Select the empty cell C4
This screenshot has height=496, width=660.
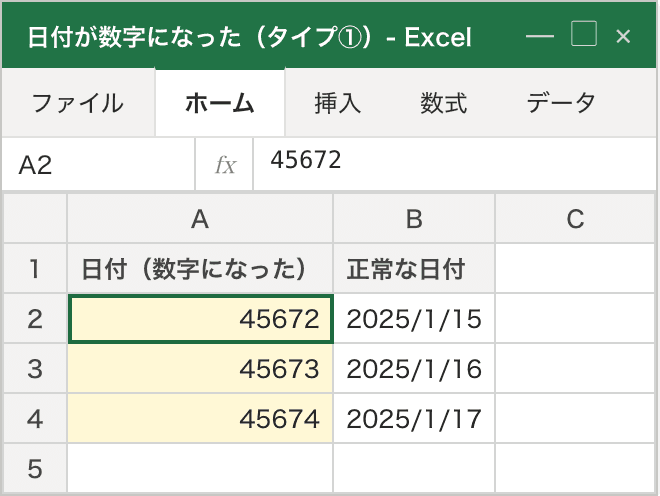click(x=576, y=418)
